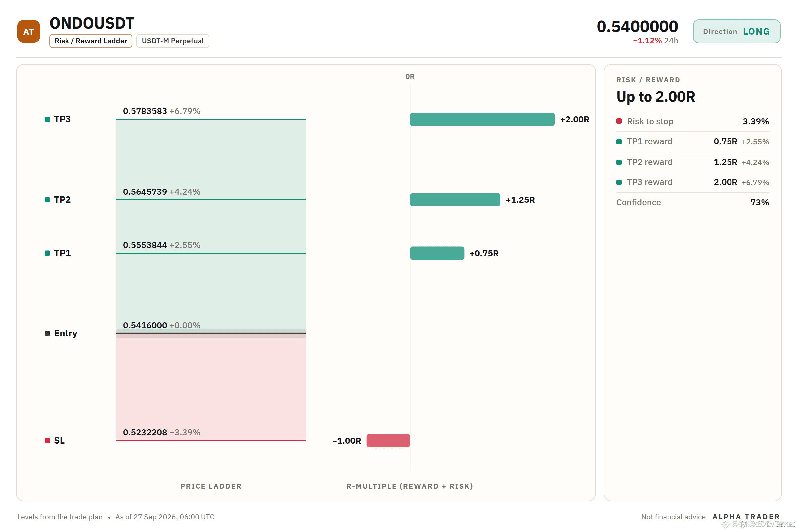Click the ONDOUSDT symbol title
The height and width of the screenshot is (532, 798).
pos(92,23)
